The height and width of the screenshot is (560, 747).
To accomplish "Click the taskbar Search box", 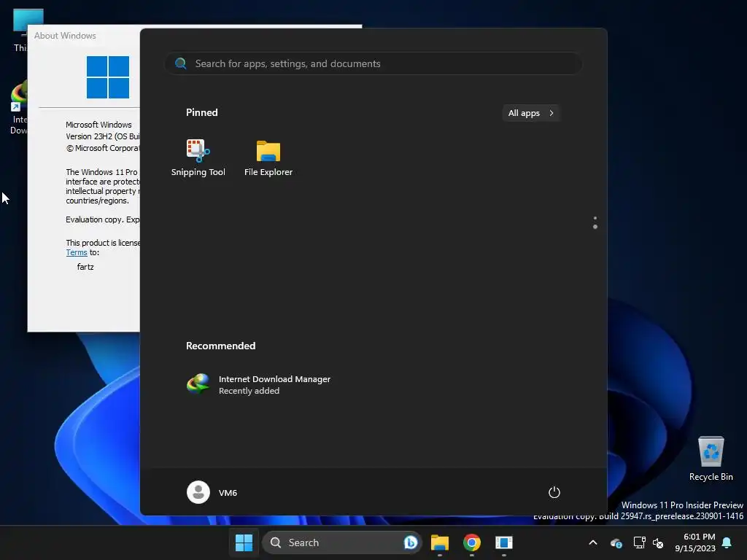I will pos(341,542).
